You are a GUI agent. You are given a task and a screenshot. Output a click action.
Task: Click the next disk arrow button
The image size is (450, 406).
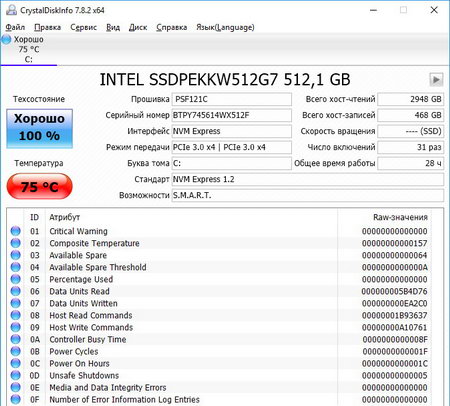pyautogui.click(x=436, y=80)
